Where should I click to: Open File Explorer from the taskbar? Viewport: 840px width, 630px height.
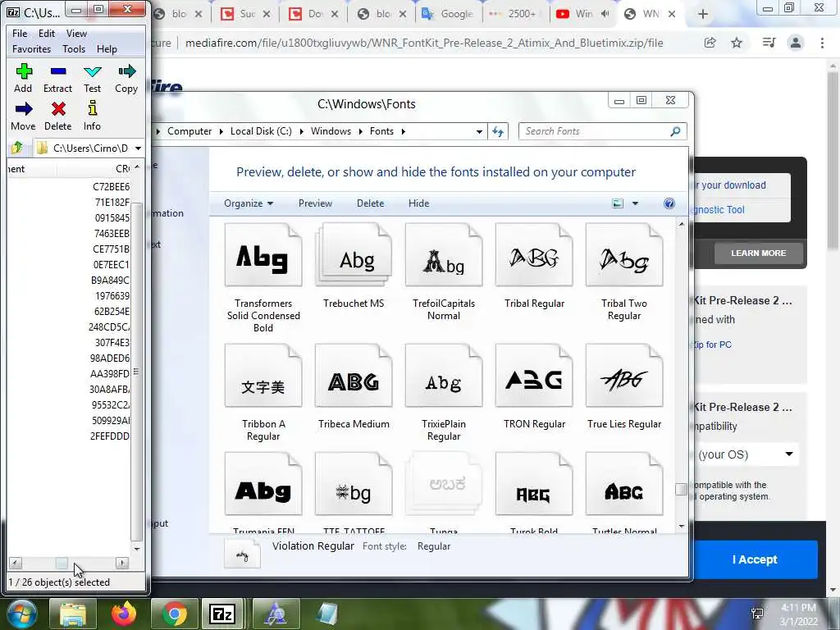(73, 614)
